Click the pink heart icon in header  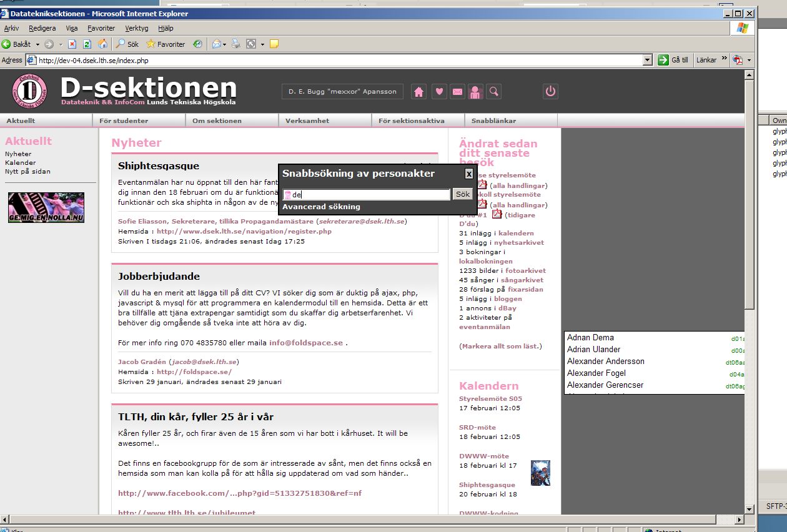439,92
